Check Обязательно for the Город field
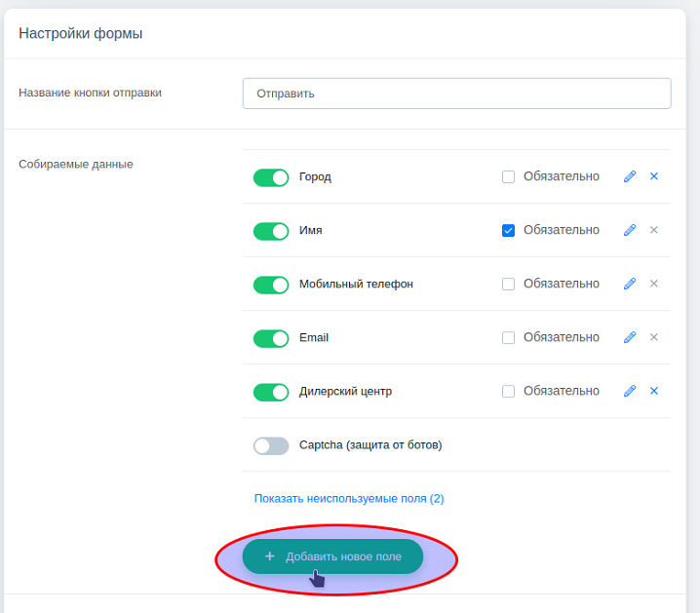This screenshot has height=613, width=700. point(508,176)
